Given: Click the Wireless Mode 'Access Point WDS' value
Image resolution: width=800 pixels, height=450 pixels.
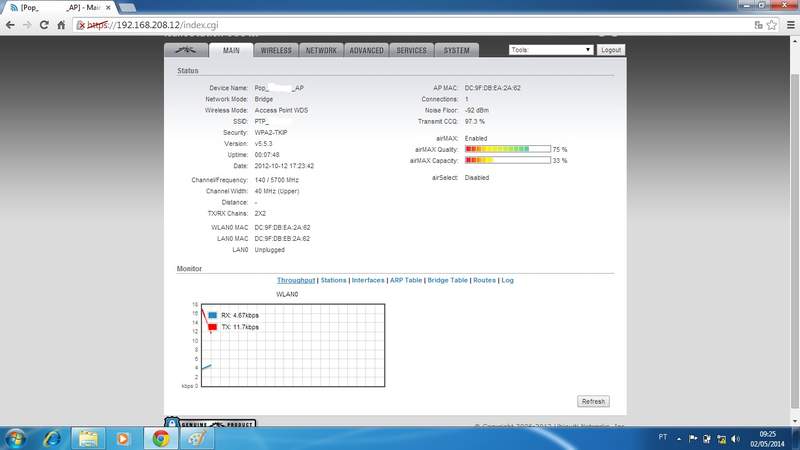Looking at the screenshot, I should tap(281, 110).
